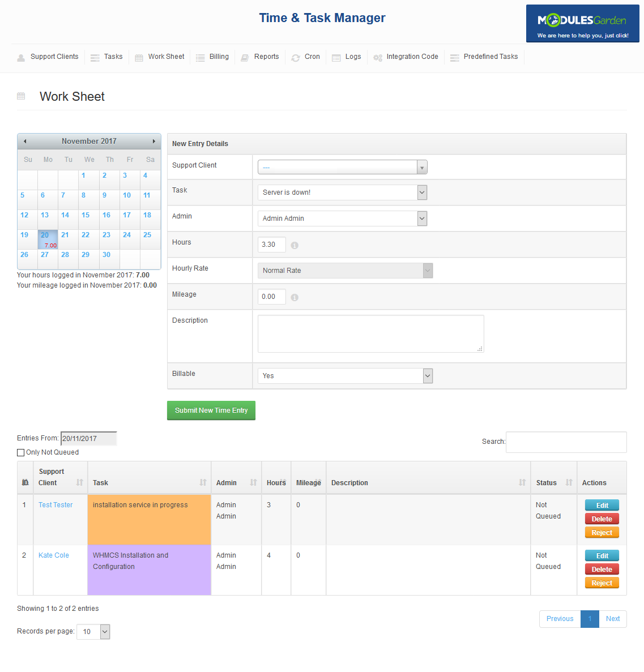Click the Description text area
The width and height of the screenshot is (644, 672).
click(x=371, y=334)
